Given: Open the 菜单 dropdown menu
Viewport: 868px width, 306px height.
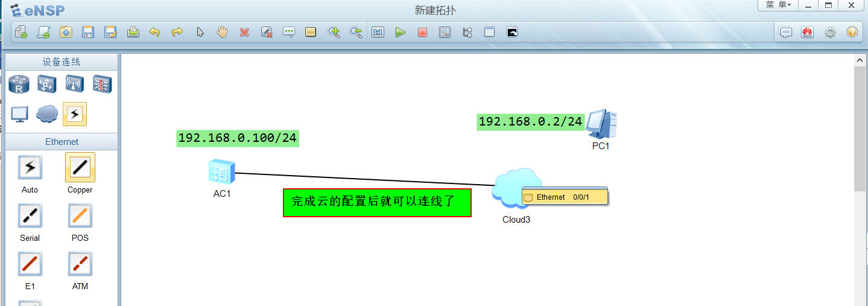Looking at the screenshot, I should pyautogui.click(x=778, y=5).
